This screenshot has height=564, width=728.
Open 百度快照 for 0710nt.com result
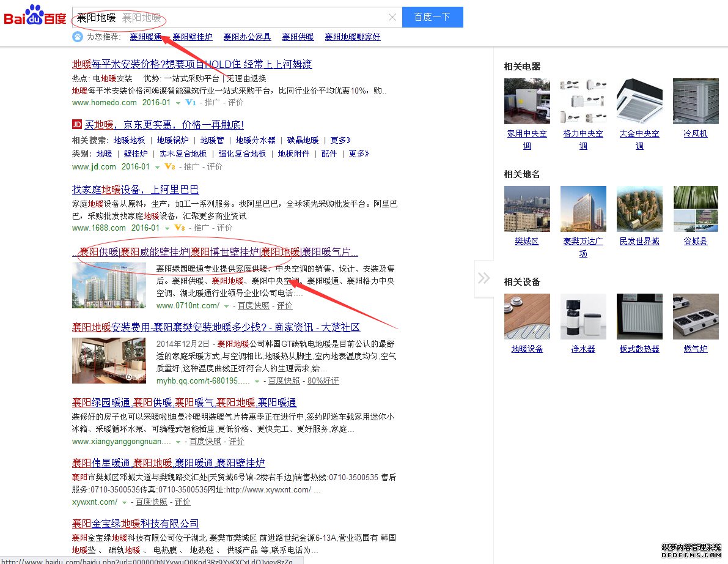[x=254, y=305]
